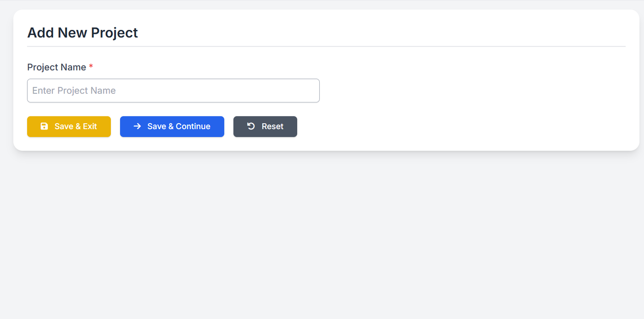644x319 pixels.
Task: Hit the gray Reset button
Action: point(265,126)
